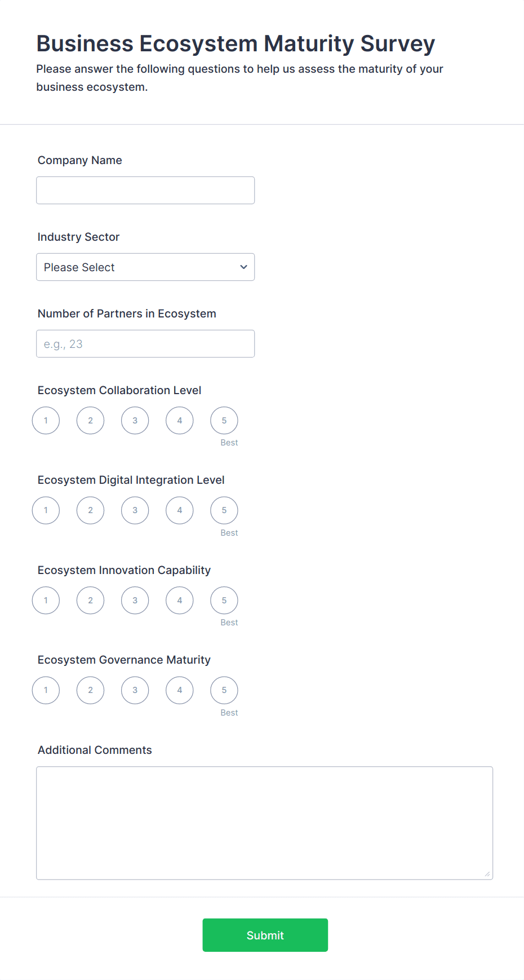
Task: Select rating 4 for Ecosystem Digital Integration Level
Action: 179,510
